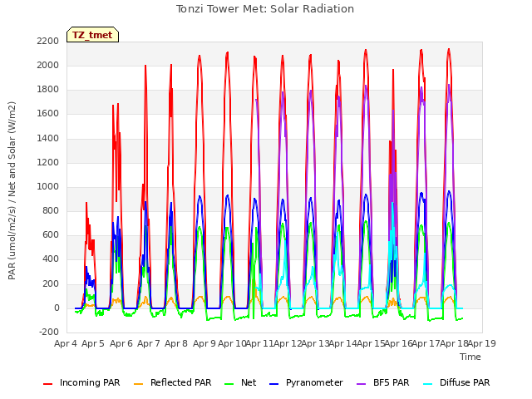Click the Apr 8 x-axis tick label
This screenshot has width=532, height=399.
tap(176, 343)
